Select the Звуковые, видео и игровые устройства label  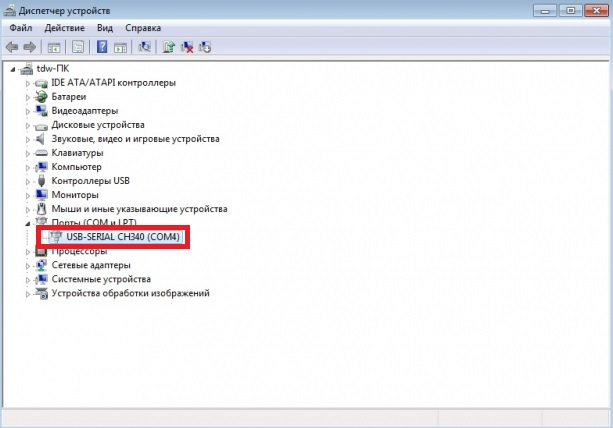tap(135, 139)
